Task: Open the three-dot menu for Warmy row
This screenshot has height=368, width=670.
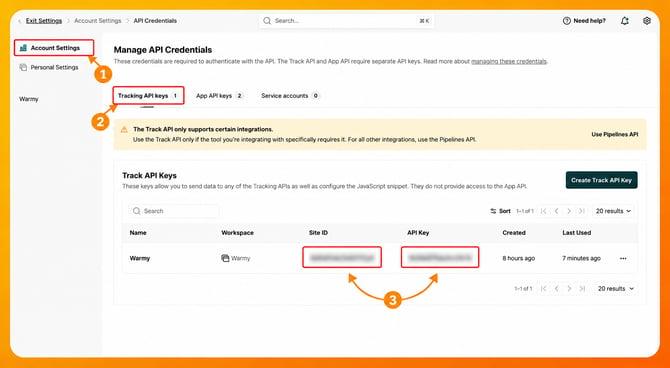Action: pyautogui.click(x=623, y=258)
